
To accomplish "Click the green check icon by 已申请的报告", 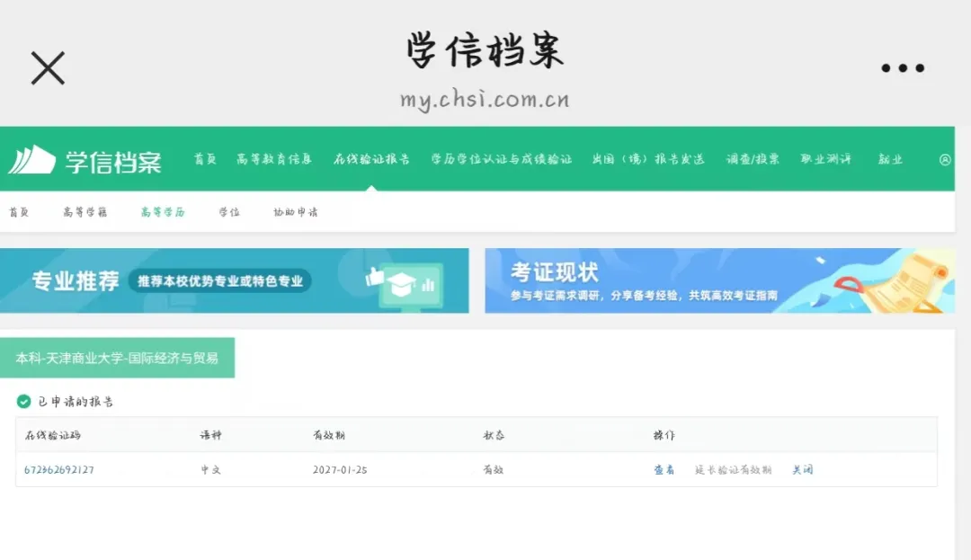I will coord(23,402).
